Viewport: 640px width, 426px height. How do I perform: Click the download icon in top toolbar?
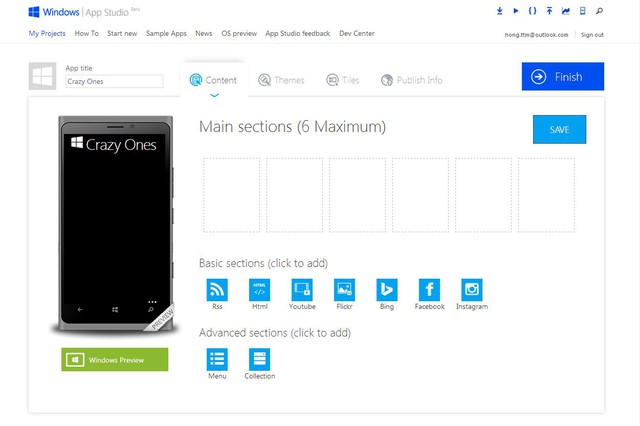click(500, 12)
